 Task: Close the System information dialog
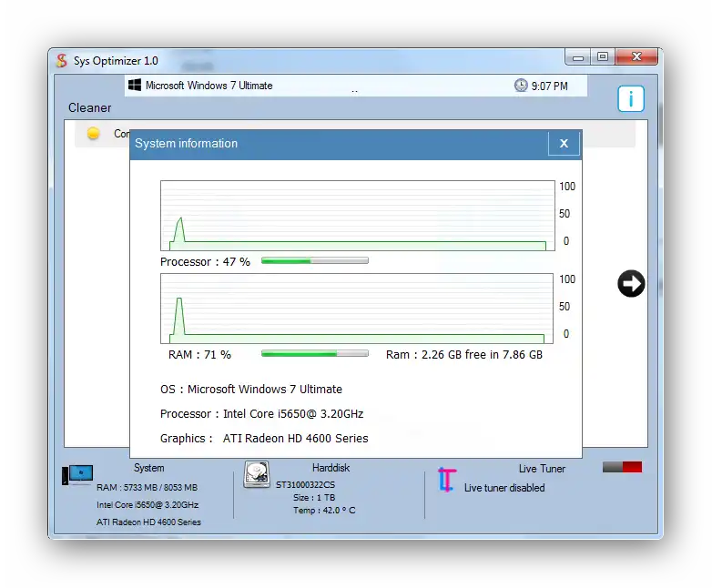coord(564,144)
